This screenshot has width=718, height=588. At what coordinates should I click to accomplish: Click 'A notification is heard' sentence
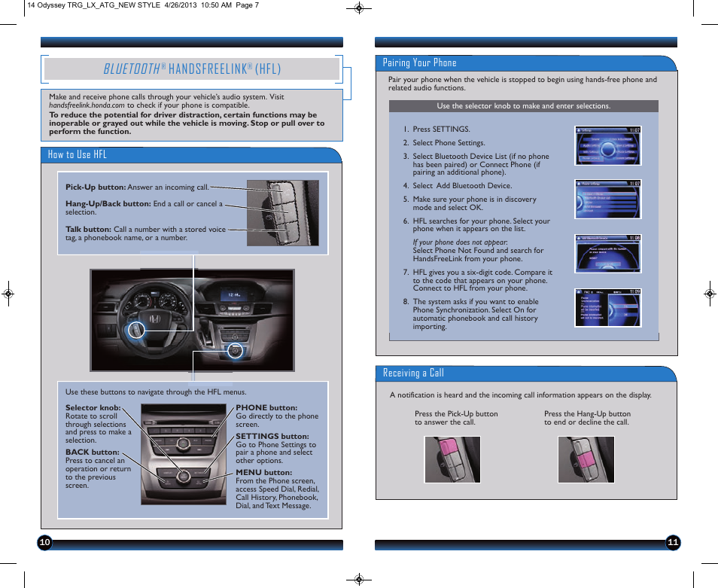coord(521,395)
